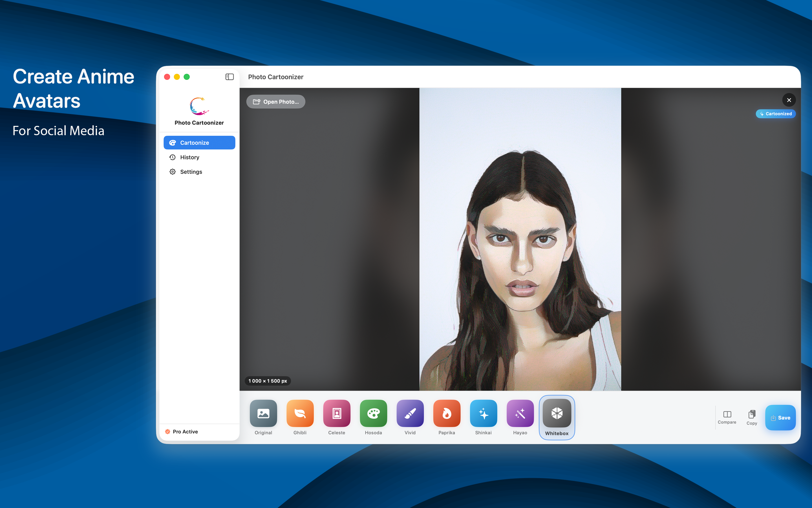812x508 pixels.
Task: Choose the Hosoda palette style
Action: pos(374,413)
